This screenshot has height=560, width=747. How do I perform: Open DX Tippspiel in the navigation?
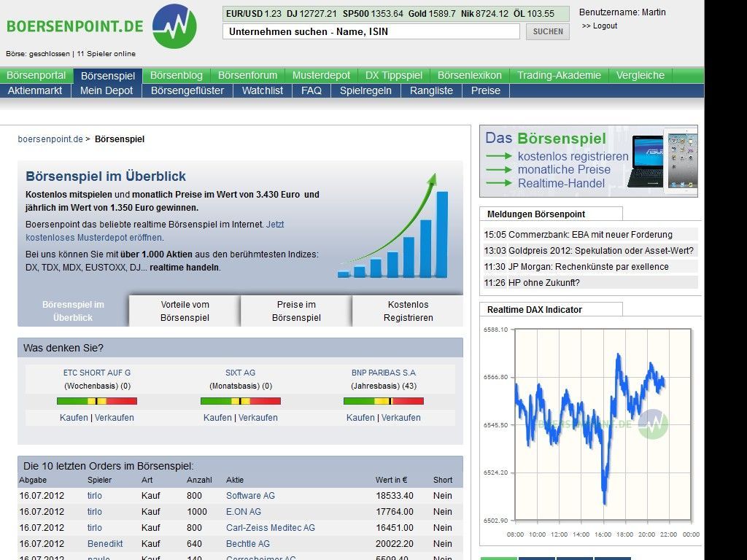pos(393,75)
